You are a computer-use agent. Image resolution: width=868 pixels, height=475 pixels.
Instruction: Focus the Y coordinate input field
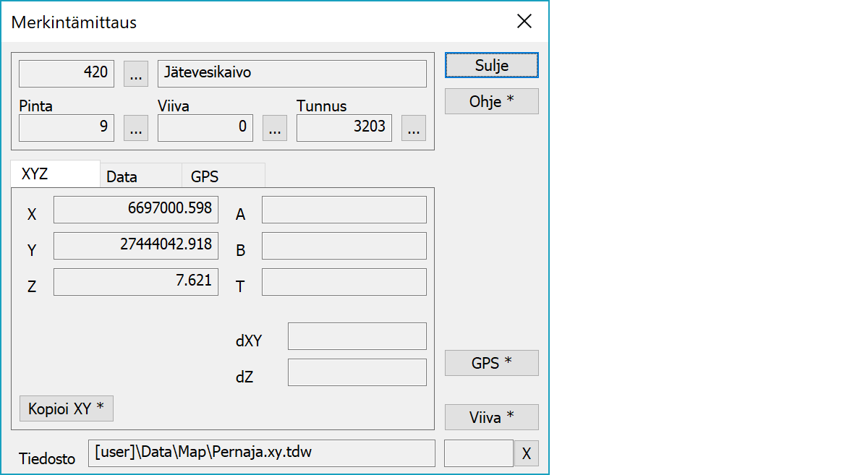136,245
